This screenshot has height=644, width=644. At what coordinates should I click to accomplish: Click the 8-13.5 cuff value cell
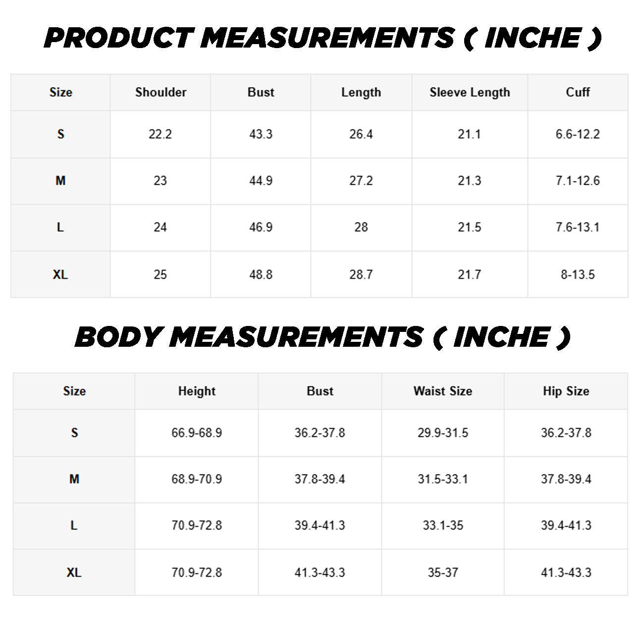click(578, 274)
